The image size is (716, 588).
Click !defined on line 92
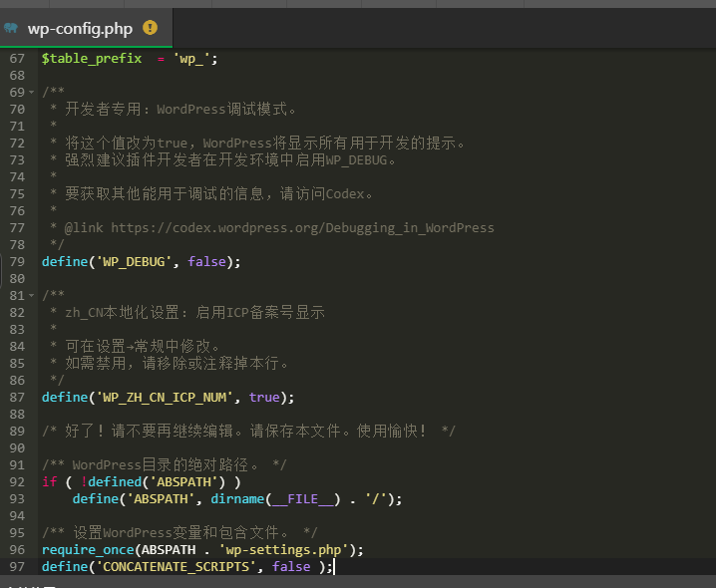click(112, 482)
